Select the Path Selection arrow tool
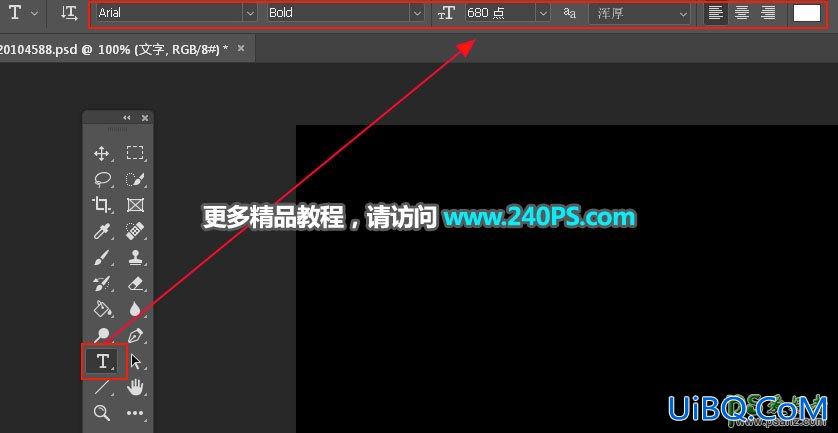Screen dimensions: 838x433 point(136,361)
